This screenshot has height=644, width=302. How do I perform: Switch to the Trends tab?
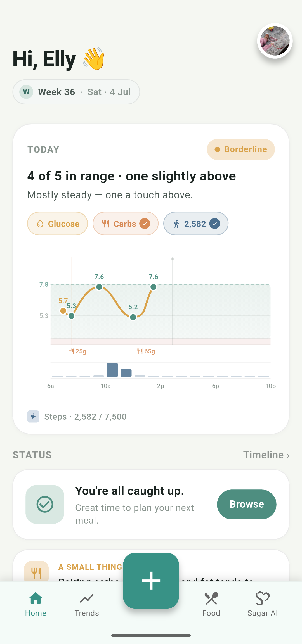click(87, 604)
